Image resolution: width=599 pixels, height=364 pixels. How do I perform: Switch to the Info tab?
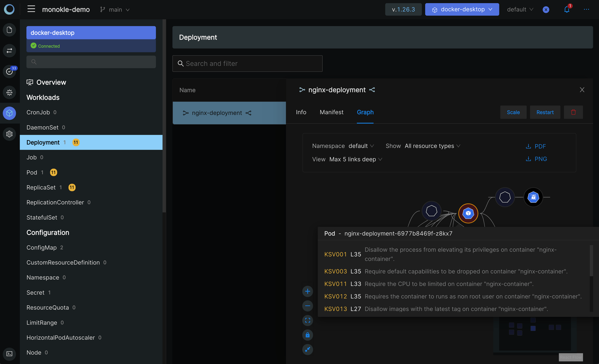(301, 112)
